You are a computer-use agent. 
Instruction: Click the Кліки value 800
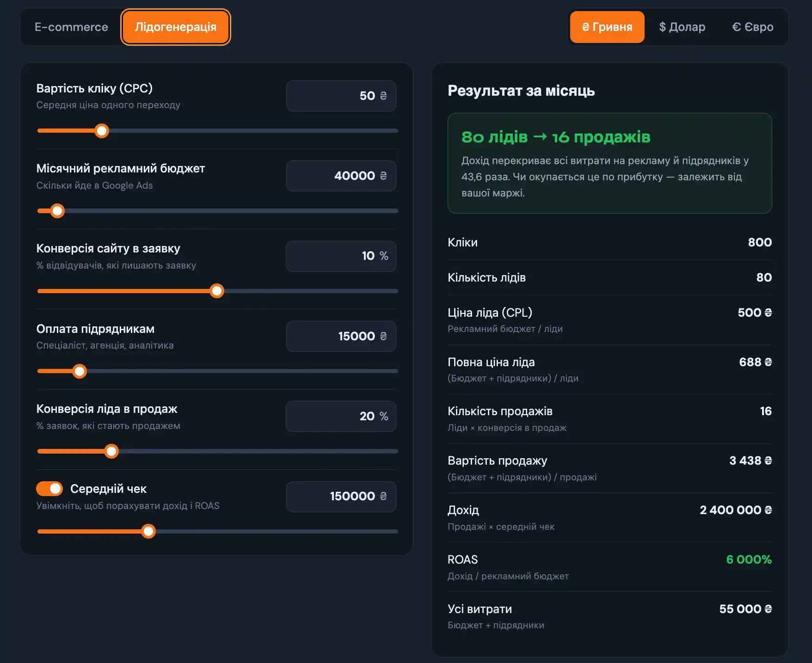pyautogui.click(x=760, y=242)
